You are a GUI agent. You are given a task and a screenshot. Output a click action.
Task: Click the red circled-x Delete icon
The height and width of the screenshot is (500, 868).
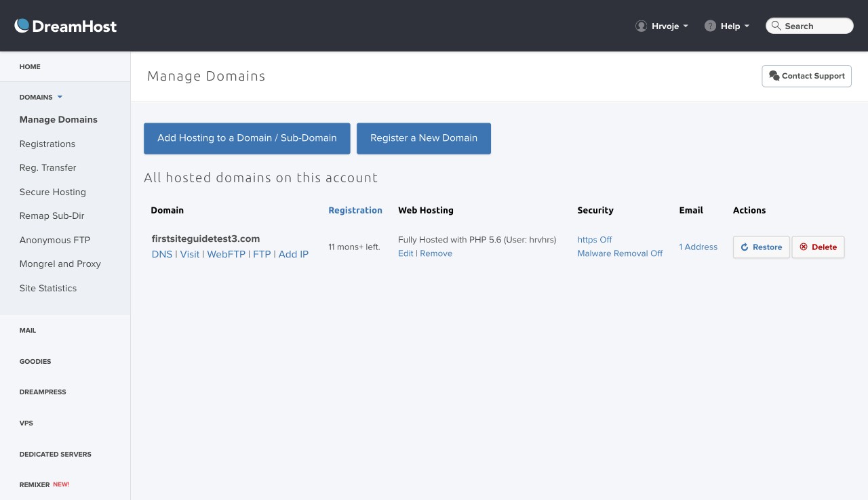804,247
